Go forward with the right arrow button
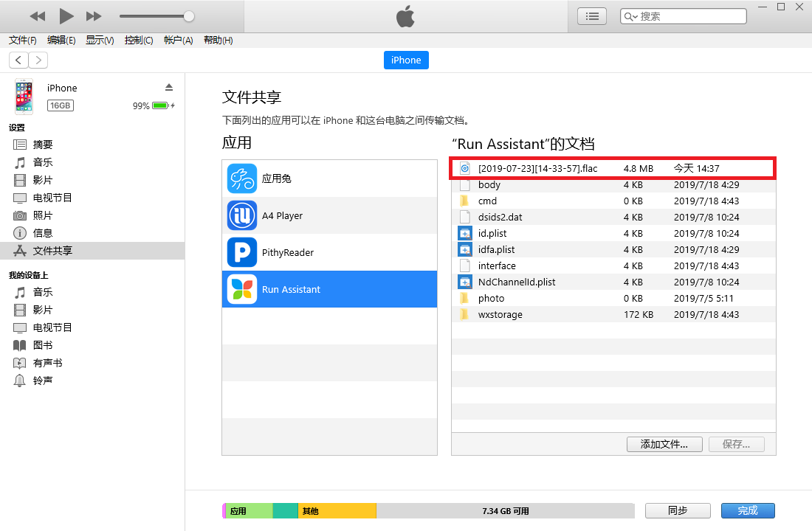The image size is (812, 531). point(38,60)
